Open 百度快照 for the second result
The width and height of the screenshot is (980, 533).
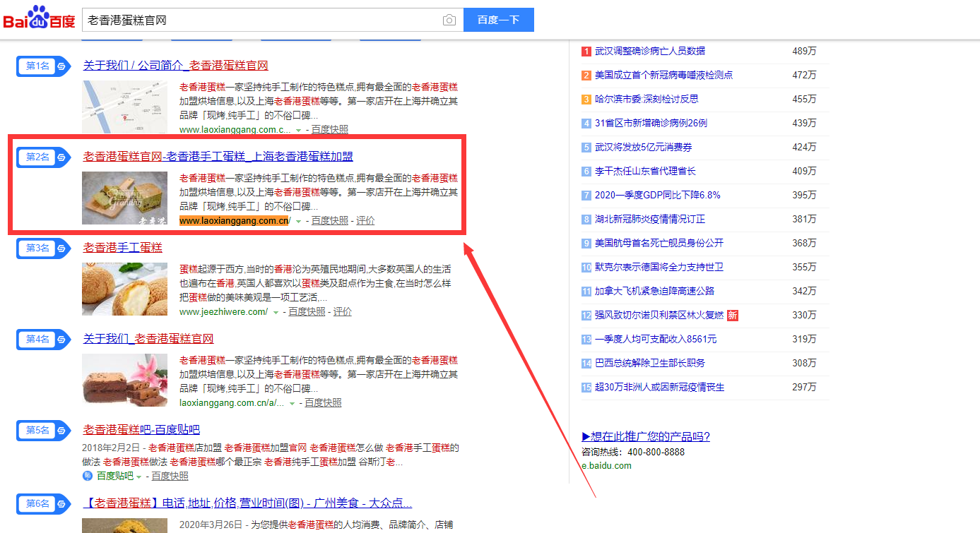pos(330,221)
